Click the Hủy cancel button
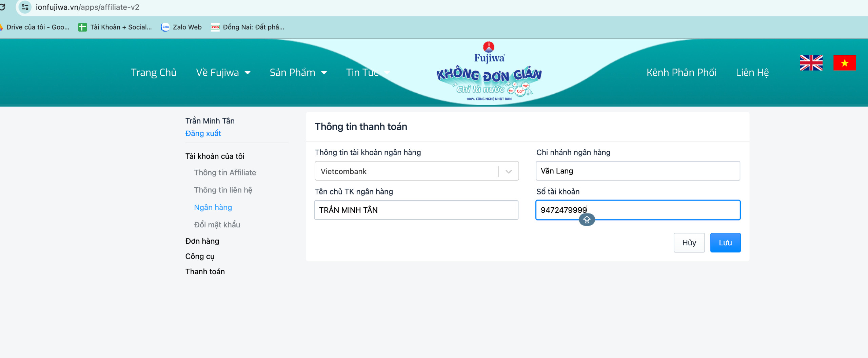Viewport: 868px width, 358px height. click(x=689, y=243)
